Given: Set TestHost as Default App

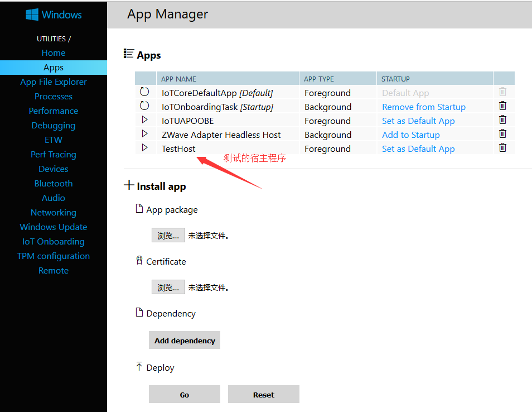Looking at the screenshot, I should (418, 148).
